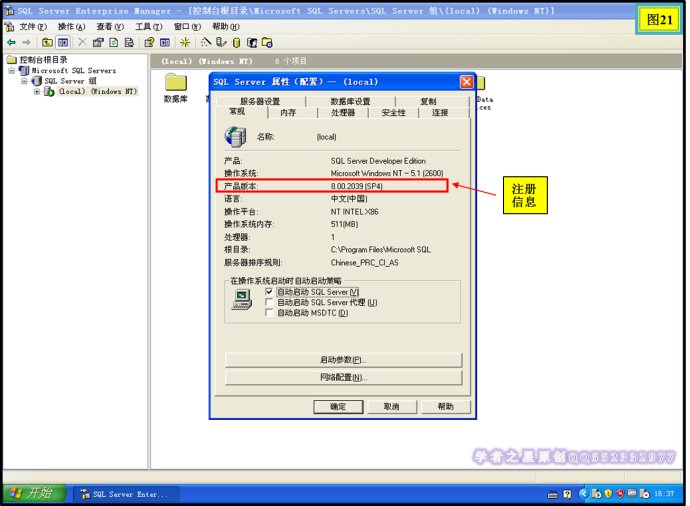Click the Delete X toolbar icon
This screenshot has width=690, height=506.
point(82,42)
